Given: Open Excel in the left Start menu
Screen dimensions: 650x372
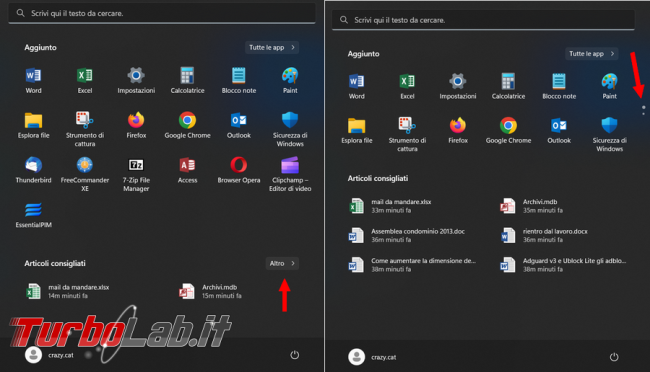Looking at the screenshot, I should pyautogui.click(x=85, y=80).
